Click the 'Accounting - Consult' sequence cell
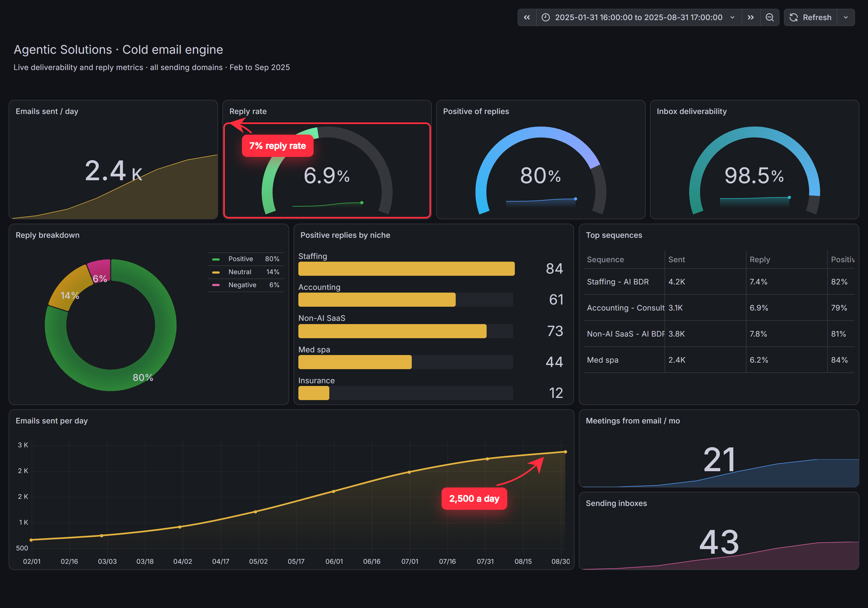The width and height of the screenshot is (868, 608). [x=624, y=308]
